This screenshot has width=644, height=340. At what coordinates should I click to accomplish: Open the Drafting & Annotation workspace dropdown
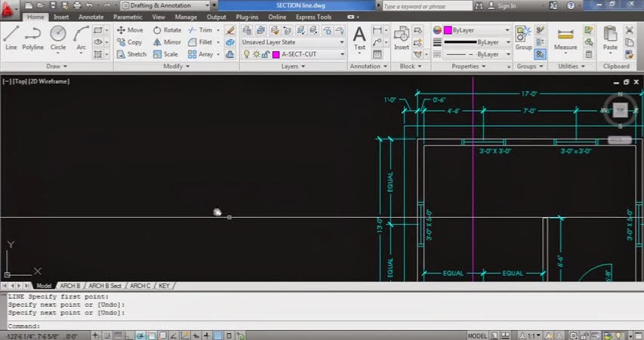tap(165, 5)
